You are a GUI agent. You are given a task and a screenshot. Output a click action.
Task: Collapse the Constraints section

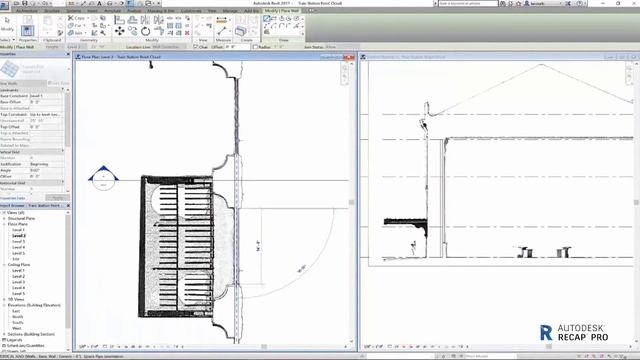click(63, 90)
